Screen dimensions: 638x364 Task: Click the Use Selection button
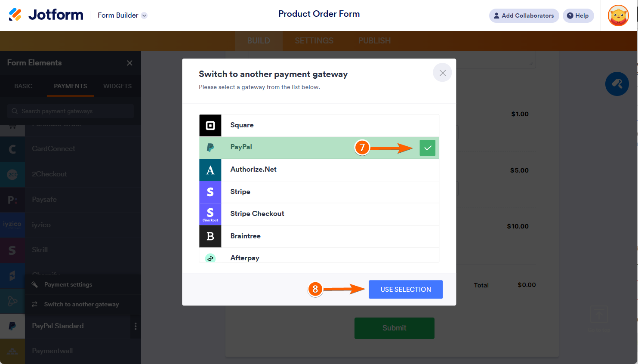(x=405, y=290)
